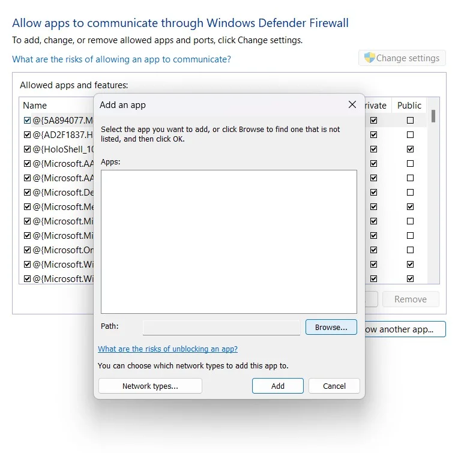
Task: Toggle name checkbox for @{Microsoft.De row
Action: tap(28, 193)
